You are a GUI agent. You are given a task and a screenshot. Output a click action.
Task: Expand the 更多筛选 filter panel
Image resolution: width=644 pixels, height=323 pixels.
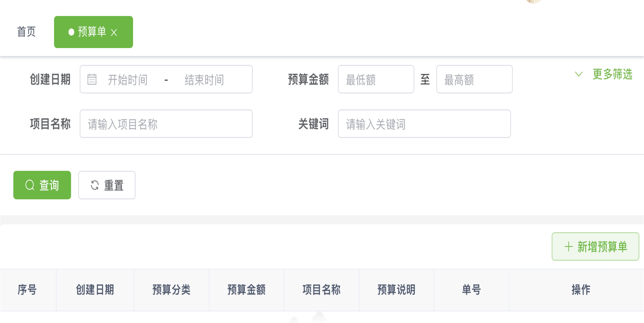point(612,74)
